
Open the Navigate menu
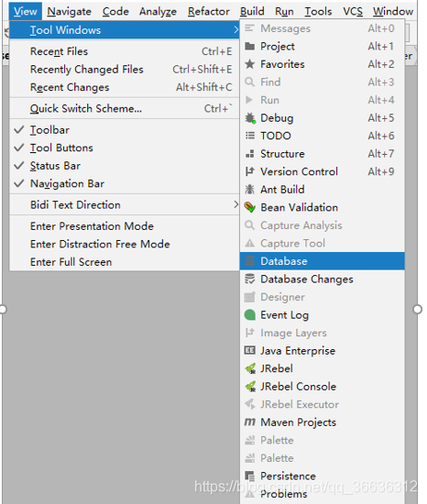tap(69, 12)
